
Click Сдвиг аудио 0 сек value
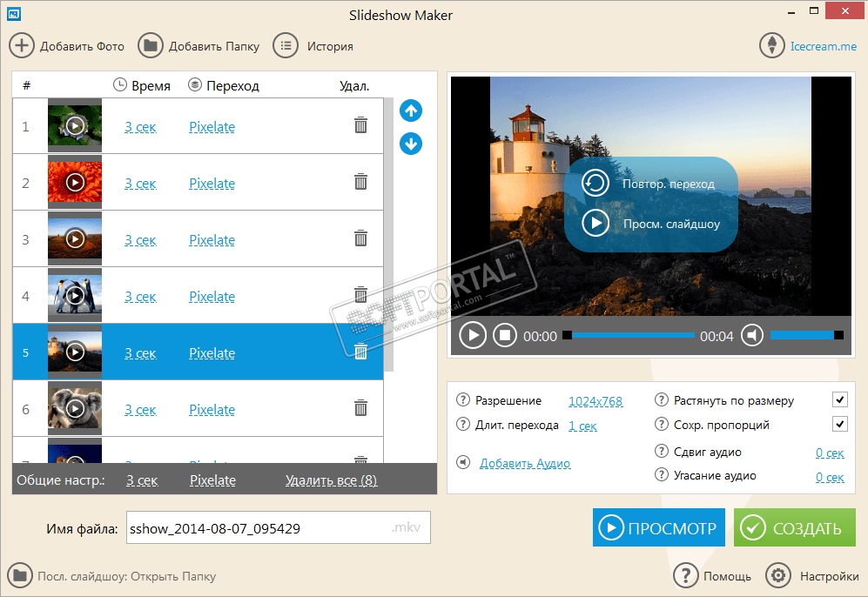click(829, 453)
